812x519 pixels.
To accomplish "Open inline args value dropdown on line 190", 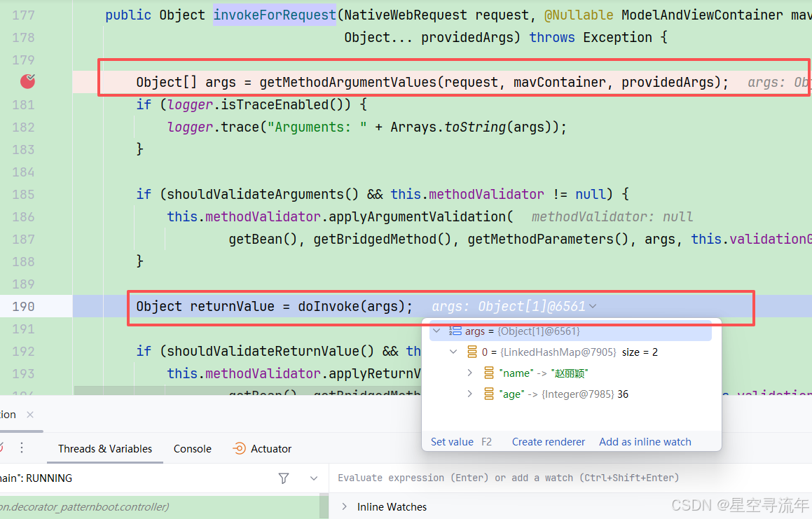I will pos(593,307).
